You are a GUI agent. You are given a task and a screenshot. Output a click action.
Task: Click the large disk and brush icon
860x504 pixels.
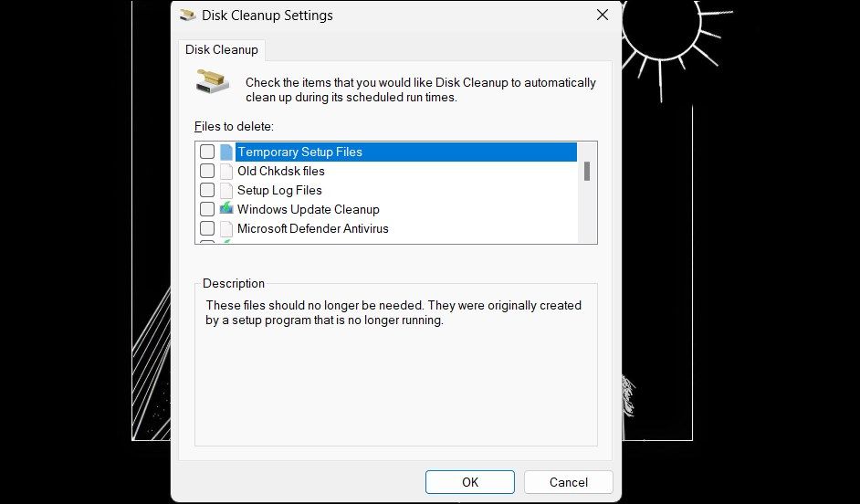click(x=213, y=82)
